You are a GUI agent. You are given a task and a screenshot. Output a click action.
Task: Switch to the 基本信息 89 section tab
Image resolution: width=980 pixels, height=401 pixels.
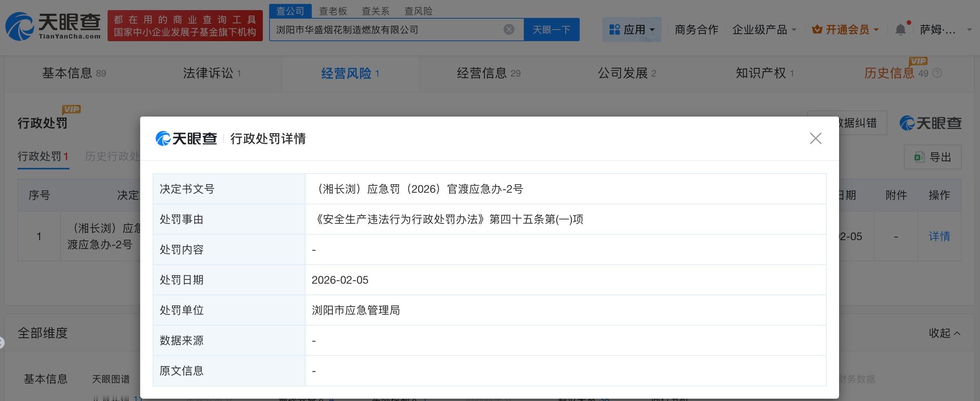click(74, 73)
